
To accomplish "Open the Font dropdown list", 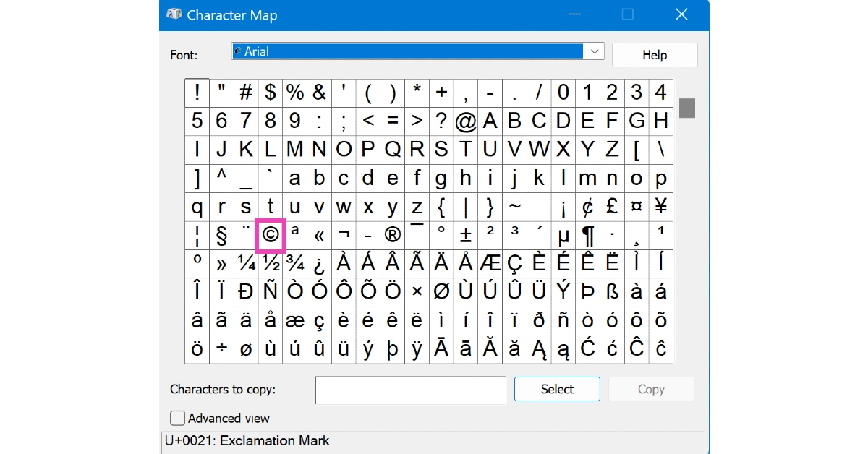I will 595,51.
